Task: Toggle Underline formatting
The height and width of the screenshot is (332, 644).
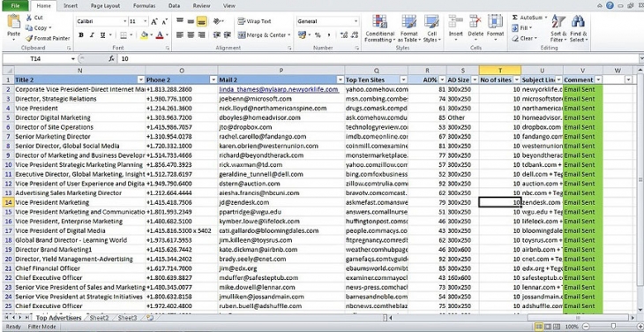Action: pos(102,35)
